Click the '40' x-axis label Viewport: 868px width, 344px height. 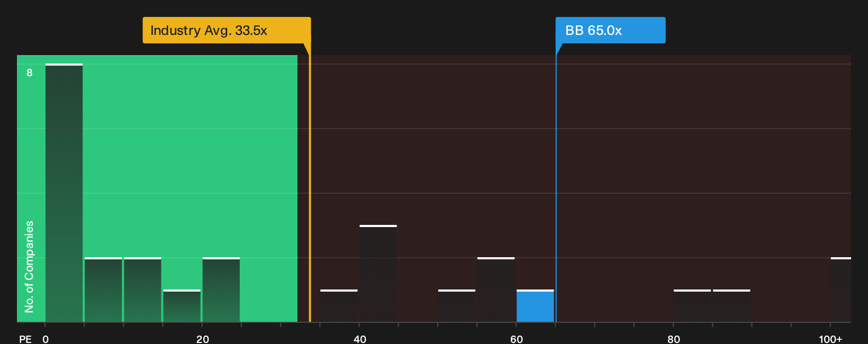(x=359, y=339)
